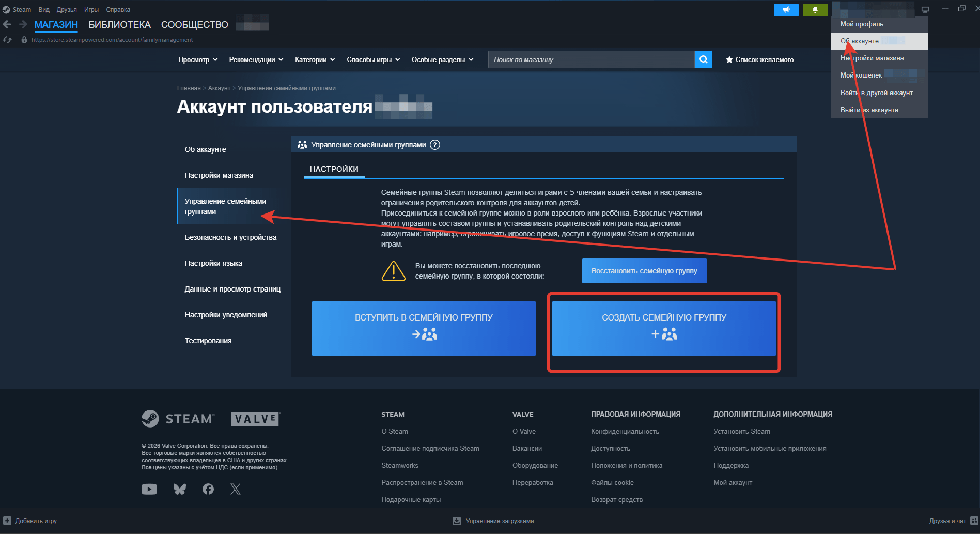
Task: Click ВСТУПИТЬ В СЕМЕЙНУЮ ГРУППУ button
Action: (424, 328)
